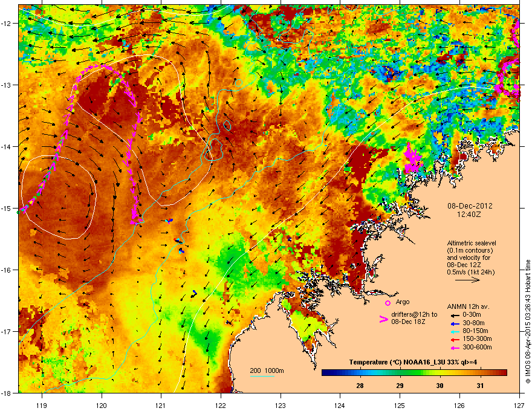Viewport: 532px width, 411px height.
Task: Click the 0.5m/s velocity scale arrow
Action: click(x=467, y=280)
